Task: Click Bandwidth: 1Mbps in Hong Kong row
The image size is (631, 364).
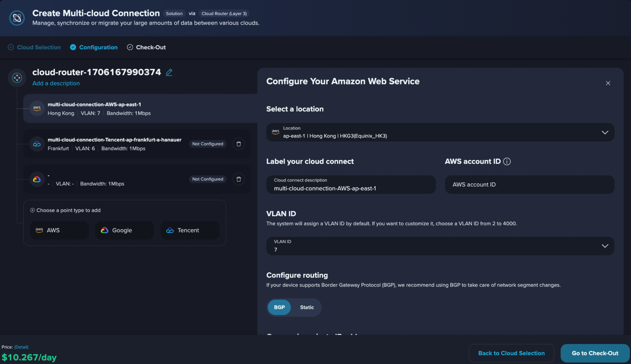Action: click(x=129, y=113)
